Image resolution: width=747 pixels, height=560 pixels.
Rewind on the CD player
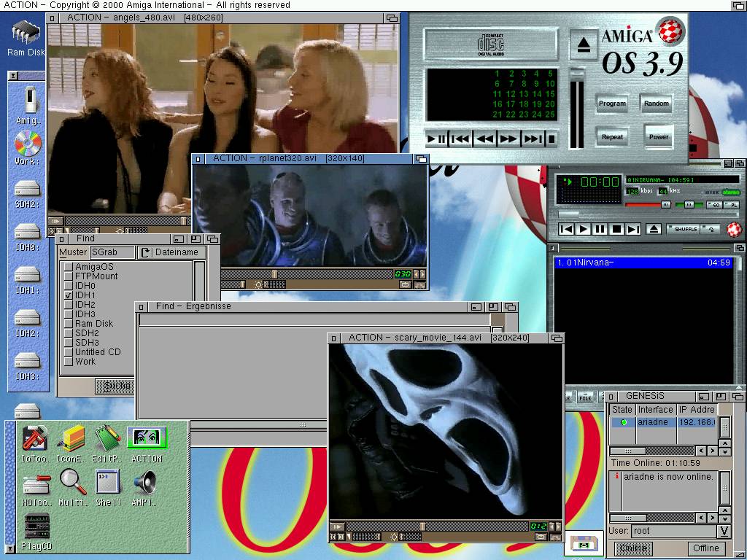[x=484, y=139]
